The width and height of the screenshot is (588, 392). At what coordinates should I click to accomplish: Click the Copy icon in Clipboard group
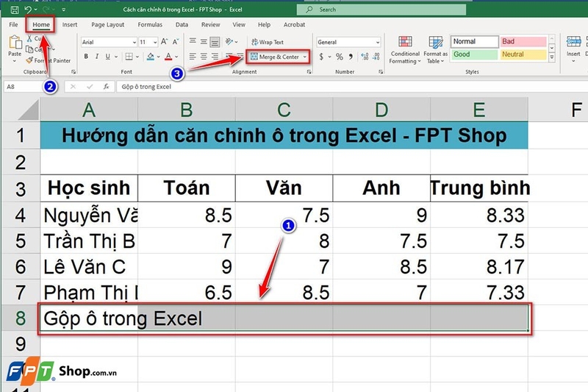(29, 49)
